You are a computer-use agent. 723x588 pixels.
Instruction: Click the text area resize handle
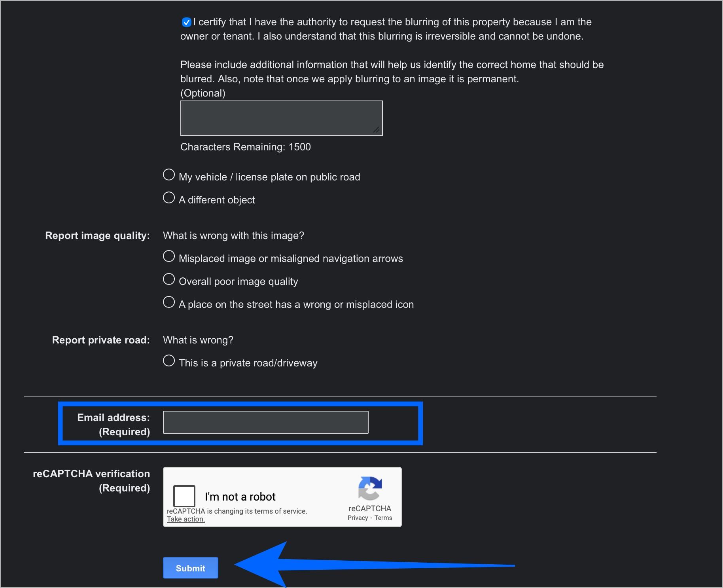point(377,130)
